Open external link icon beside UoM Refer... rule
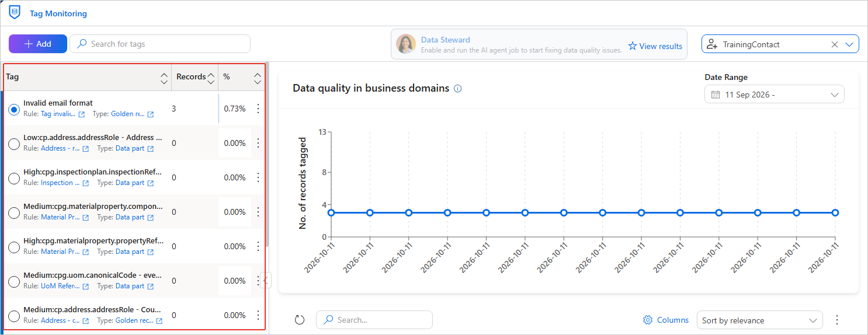 [x=86, y=287]
